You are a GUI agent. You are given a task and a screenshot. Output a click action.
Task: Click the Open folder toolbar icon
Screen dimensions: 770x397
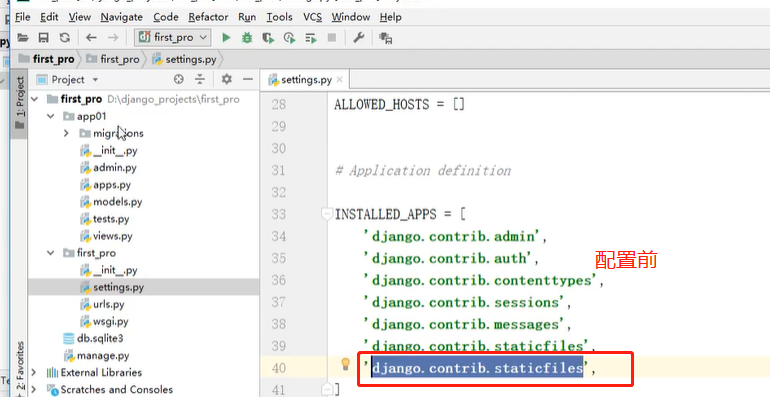pyautogui.click(x=22, y=38)
